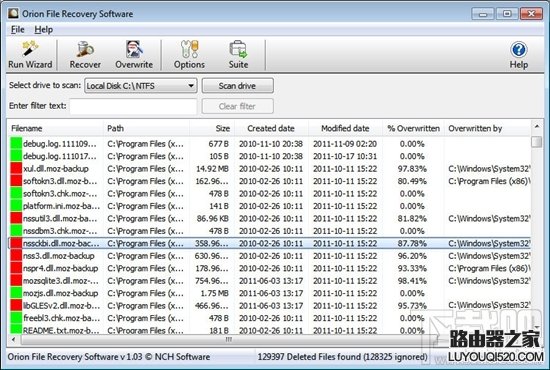Click the horizontal scrollbar left arrow
Image resolution: width=550 pixels, height=370 pixels.
point(13,339)
